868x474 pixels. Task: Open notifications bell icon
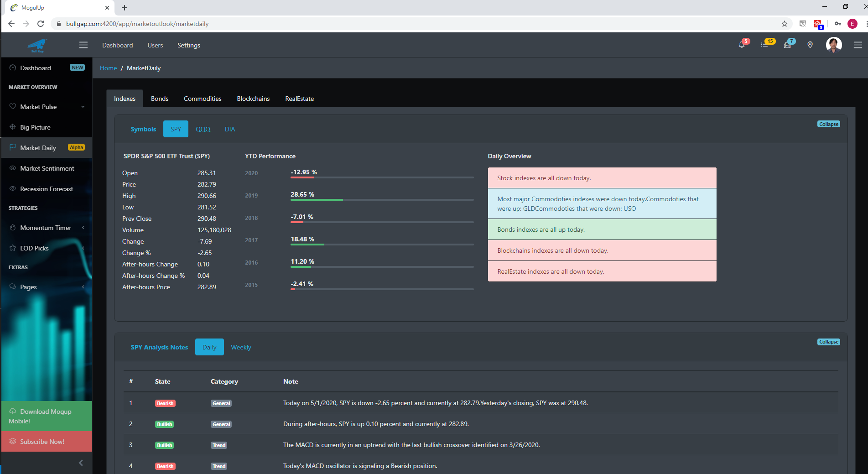tap(742, 45)
